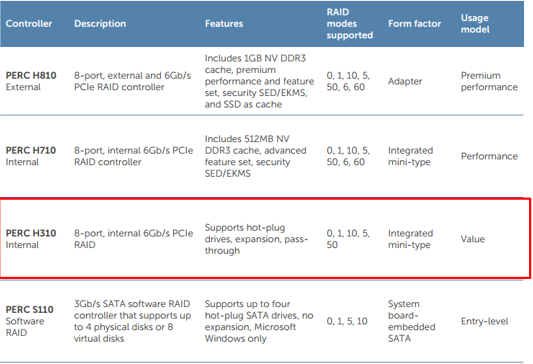Click the System board-embedded SATA cell
The image size is (533, 364).
tap(412, 321)
